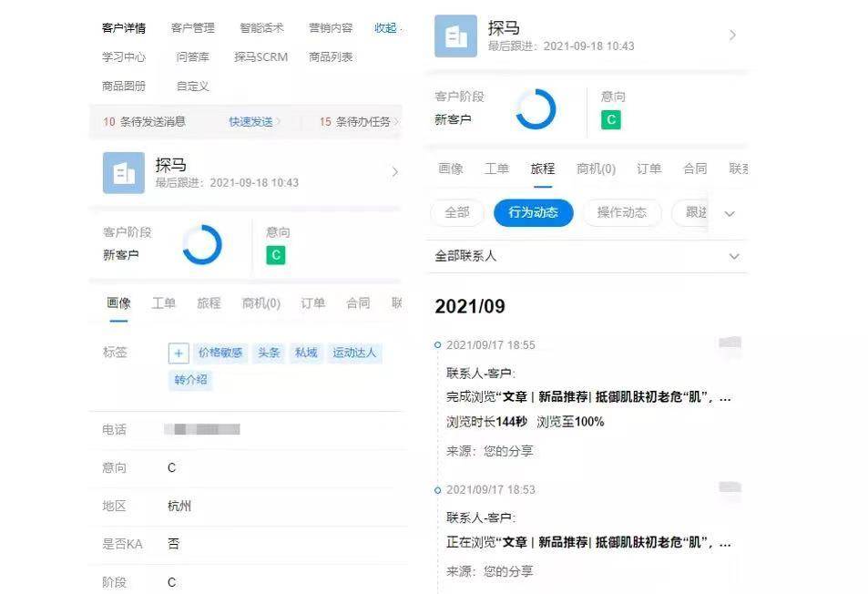Open the 商机(0) tab in right panel
The image size is (868, 594).
point(596,169)
